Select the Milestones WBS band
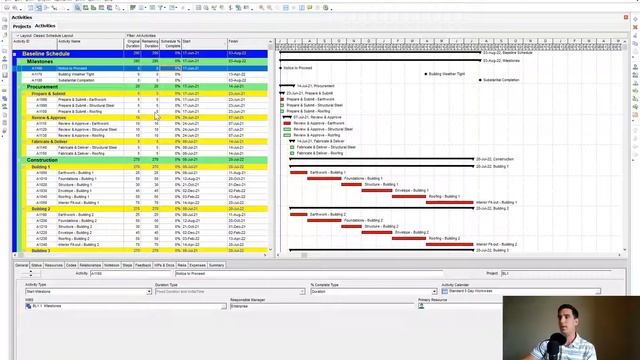The image size is (640, 360). (x=142, y=61)
